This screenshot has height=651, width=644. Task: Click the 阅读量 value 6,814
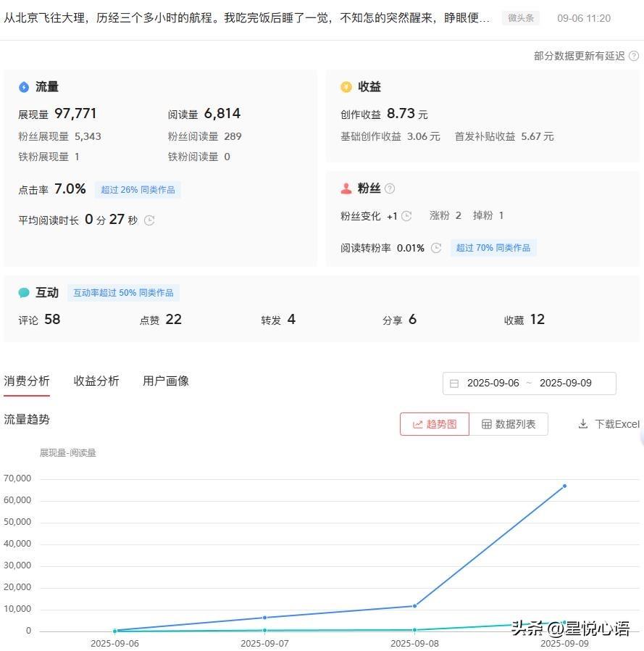[222, 113]
